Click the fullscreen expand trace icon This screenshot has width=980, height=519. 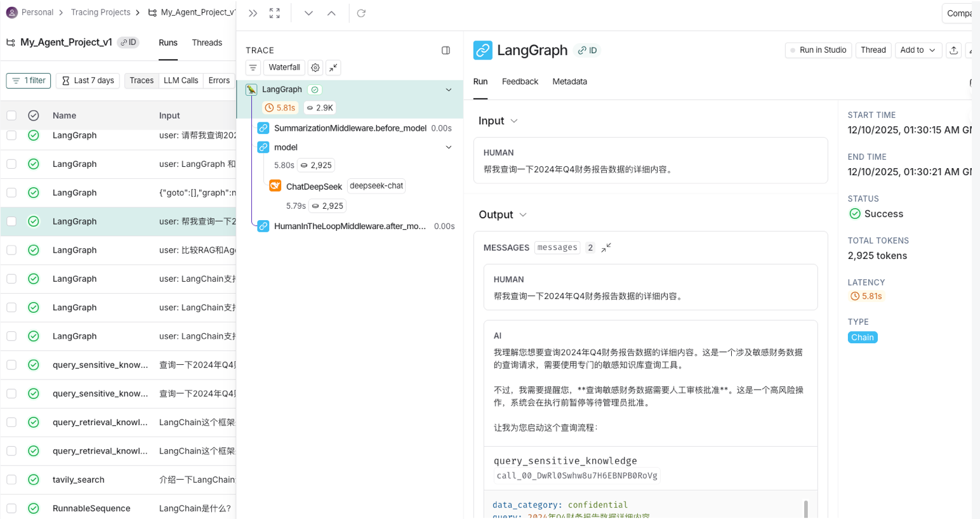click(274, 13)
